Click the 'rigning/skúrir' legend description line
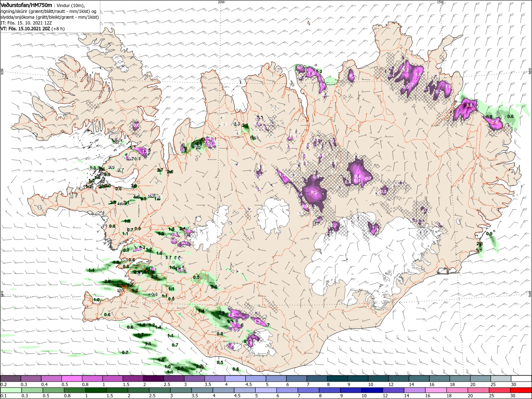Image resolution: width=532 pixels, height=399 pixels. pyautogui.click(x=49, y=11)
